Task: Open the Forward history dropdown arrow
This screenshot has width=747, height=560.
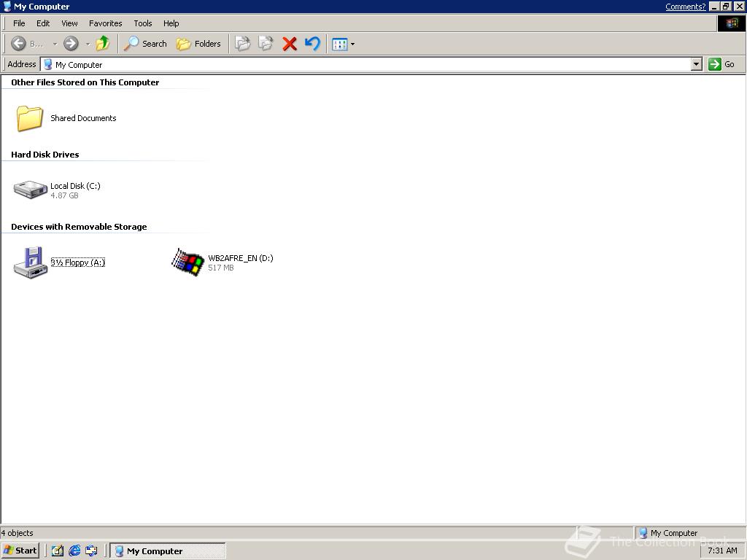Action: click(88, 44)
